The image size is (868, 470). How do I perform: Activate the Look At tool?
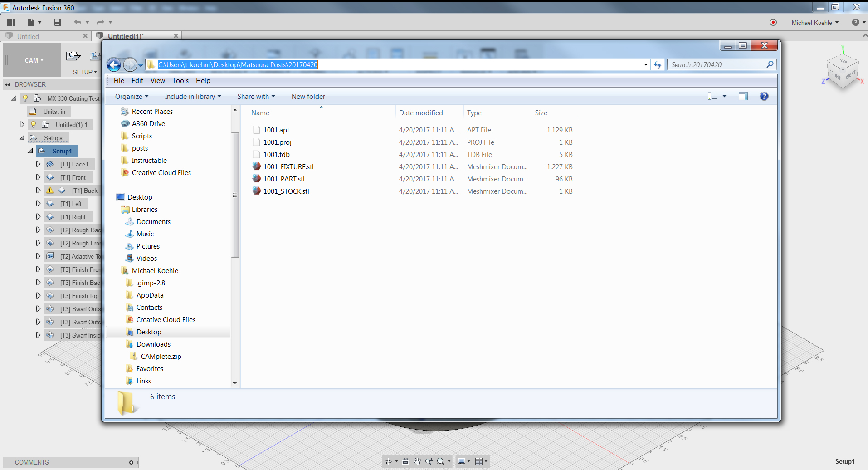[x=405, y=461]
